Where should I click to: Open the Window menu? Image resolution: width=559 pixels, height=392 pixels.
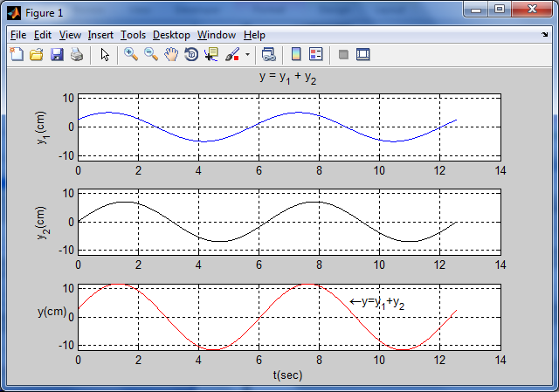[x=217, y=35]
